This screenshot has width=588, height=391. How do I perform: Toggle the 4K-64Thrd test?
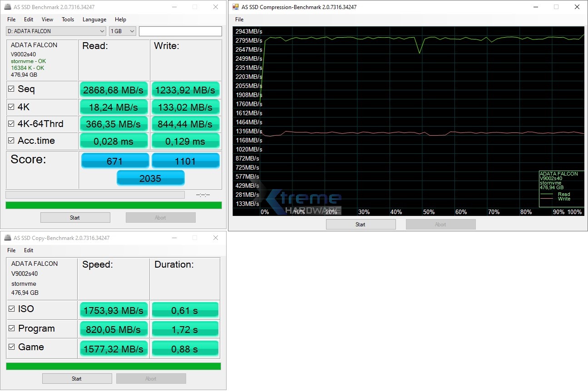tap(10, 123)
